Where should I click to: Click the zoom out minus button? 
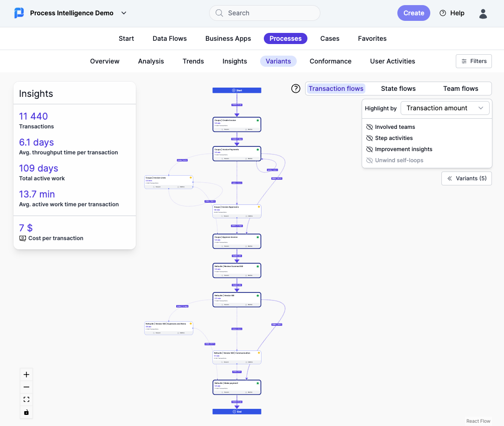[x=26, y=387]
